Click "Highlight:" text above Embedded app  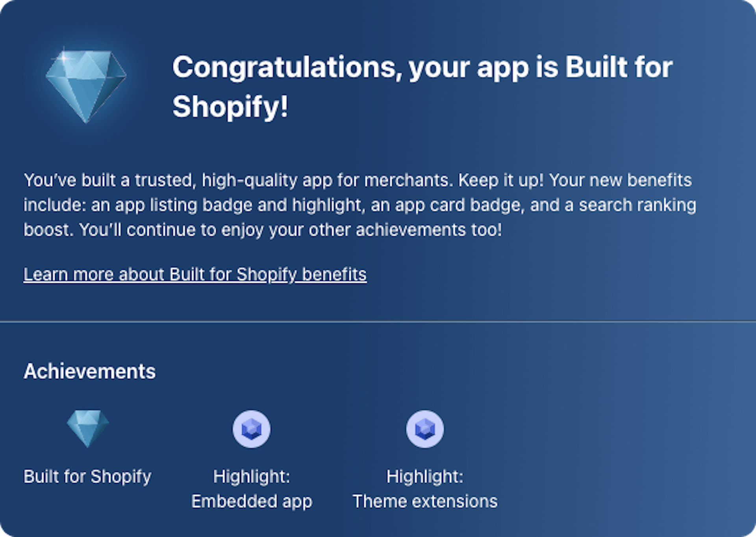(x=252, y=476)
